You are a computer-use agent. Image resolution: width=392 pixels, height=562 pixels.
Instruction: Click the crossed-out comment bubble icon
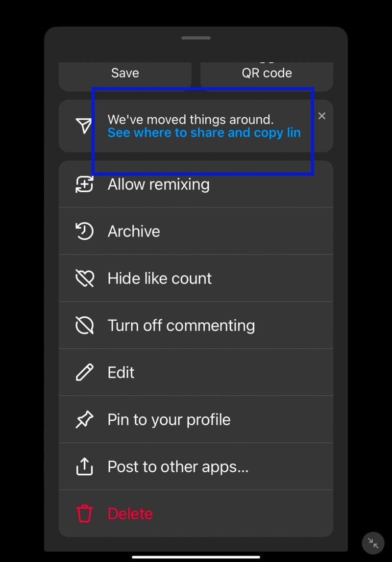tap(84, 326)
